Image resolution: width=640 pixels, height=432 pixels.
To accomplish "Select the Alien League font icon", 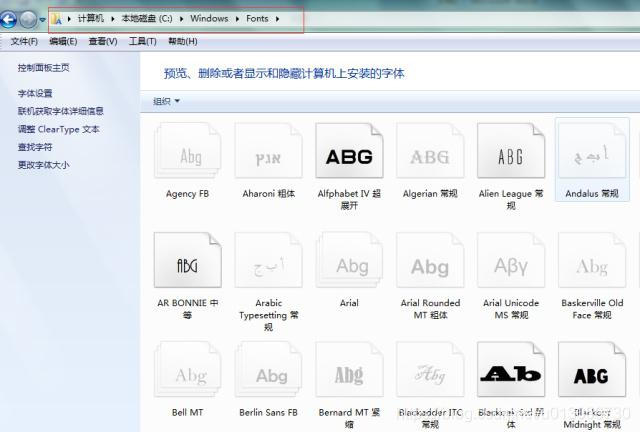I will pyautogui.click(x=511, y=151).
